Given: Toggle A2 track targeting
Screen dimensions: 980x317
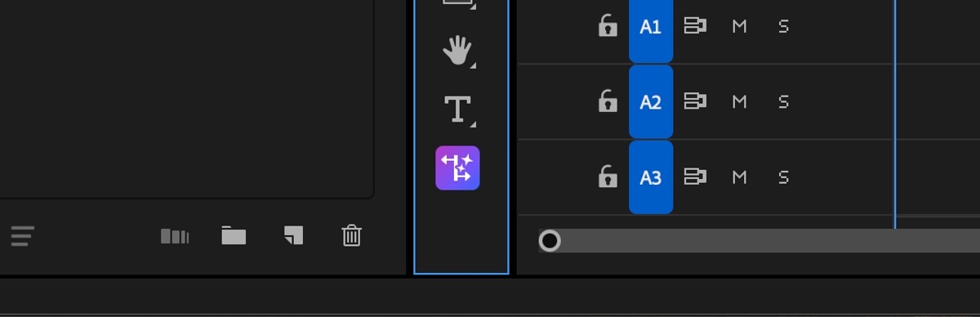Looking at the screenshot, I should [651, 102].
